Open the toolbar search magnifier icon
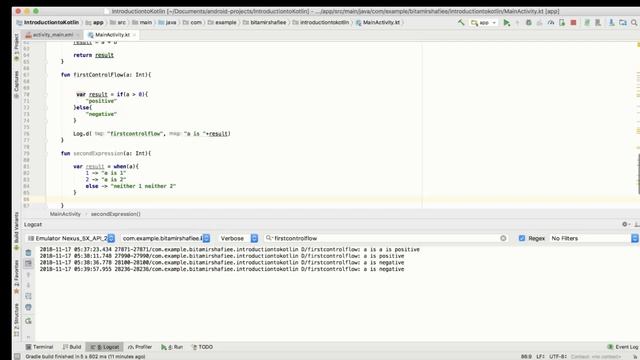The height and width of the screenshot is (360, 640). tap(634, 23)
